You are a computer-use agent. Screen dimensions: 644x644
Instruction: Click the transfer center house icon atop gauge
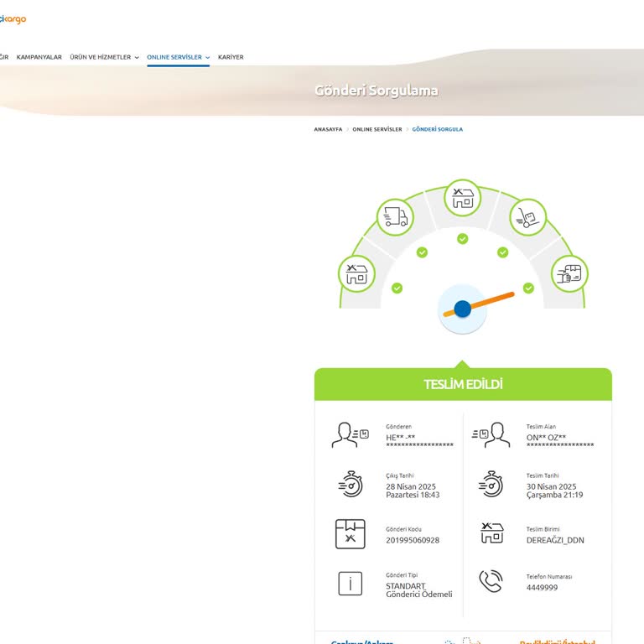pos(463,198)
